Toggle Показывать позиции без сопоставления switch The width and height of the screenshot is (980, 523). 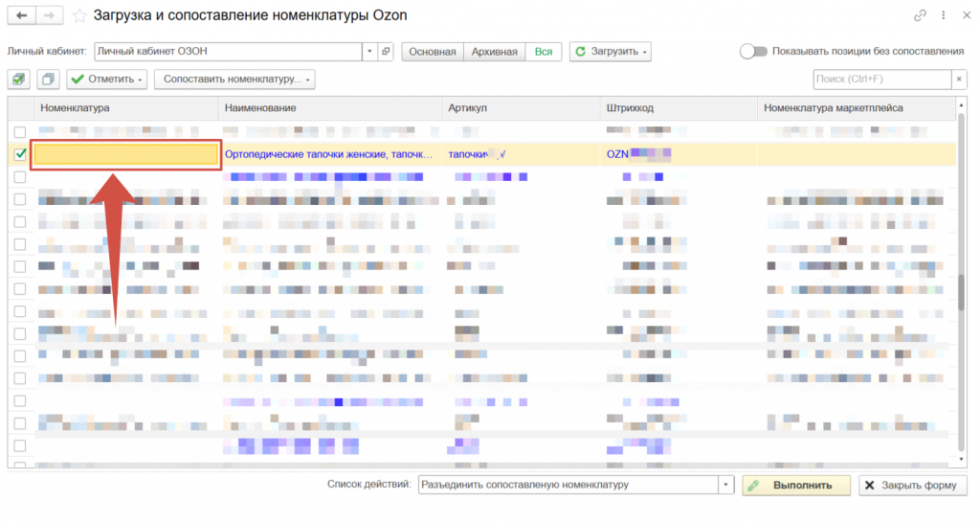753,52
